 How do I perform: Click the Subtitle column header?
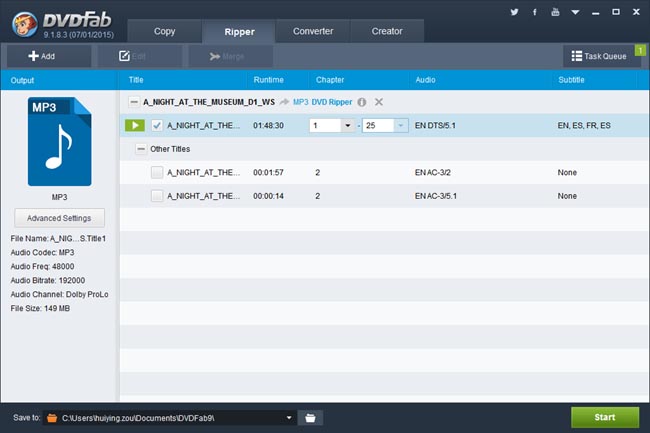[571, 80]
